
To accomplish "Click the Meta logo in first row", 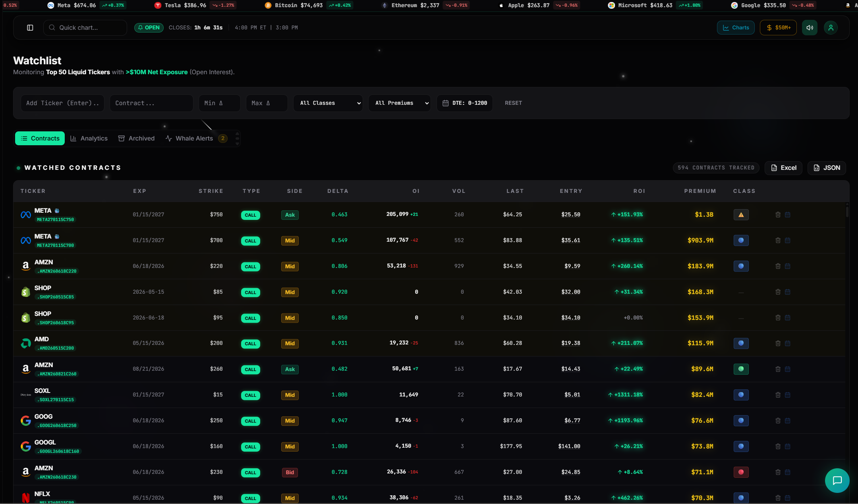I will (x=26, y=215).
